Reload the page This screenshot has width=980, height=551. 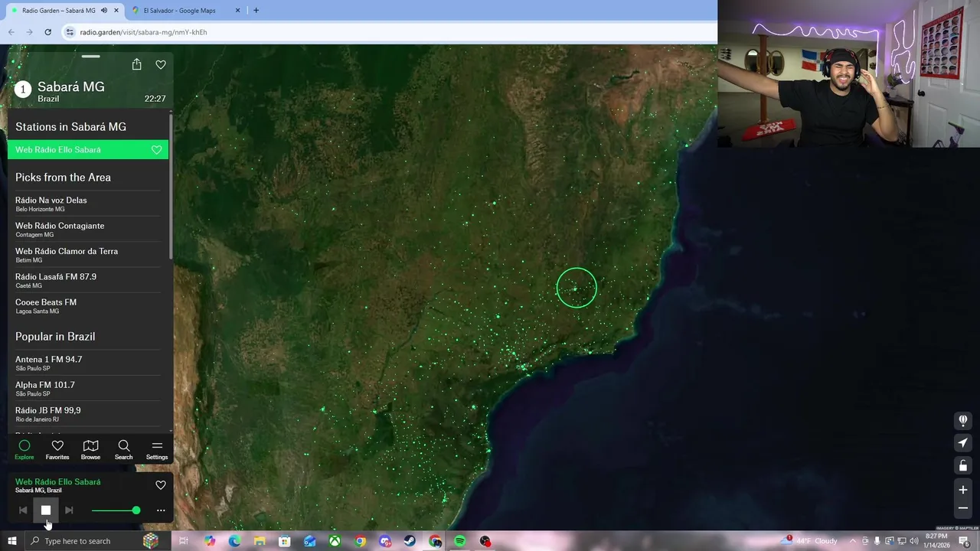[x=47, y=32]
